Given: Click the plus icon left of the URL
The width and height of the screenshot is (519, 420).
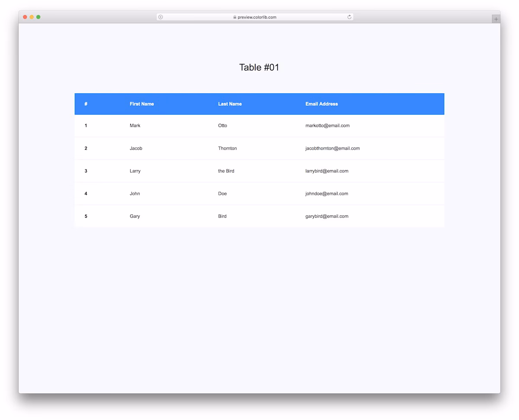Looking at the screenshot, I should [160, 17].
